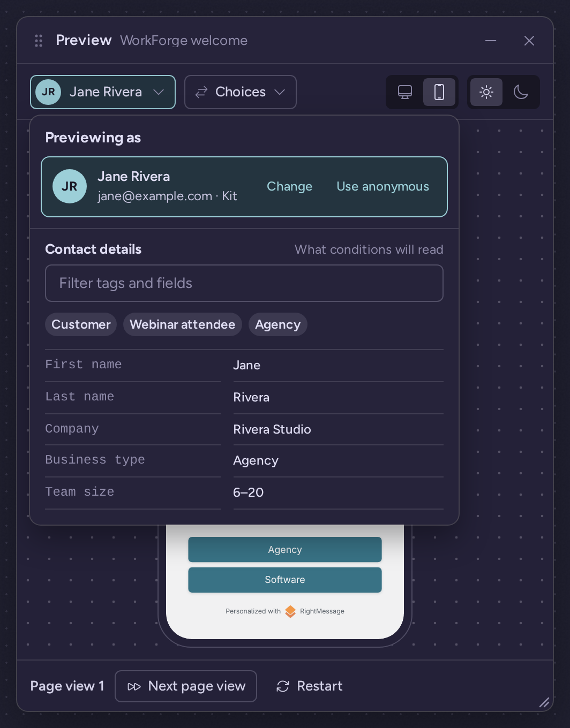The image size is (570, 728).
Task: Click the Agency button in phone preview
Action: pyautogui.click(x=285, y=550)
